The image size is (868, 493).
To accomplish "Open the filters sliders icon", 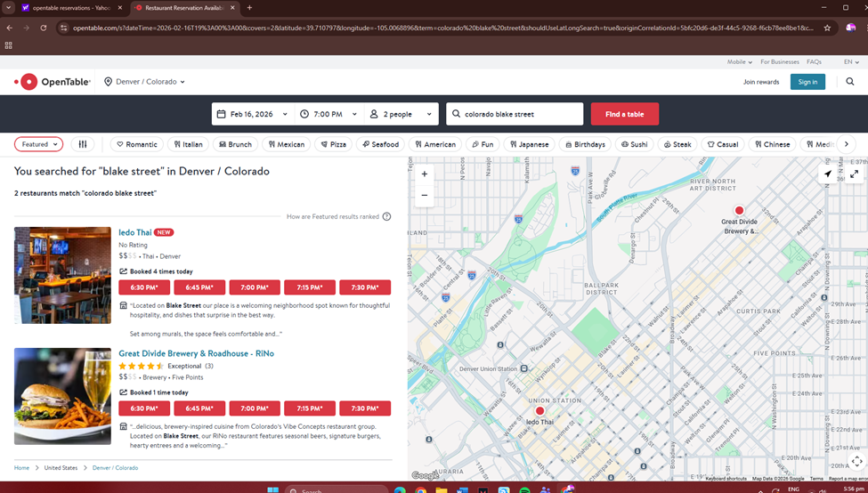I will point(83,144).
